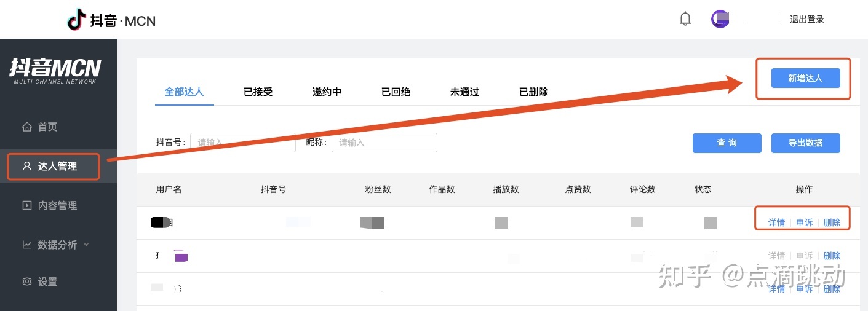Click the 点赞数 column header
Image resolution: width=868 pixels, height=311 pixels.
click(578, 189)
